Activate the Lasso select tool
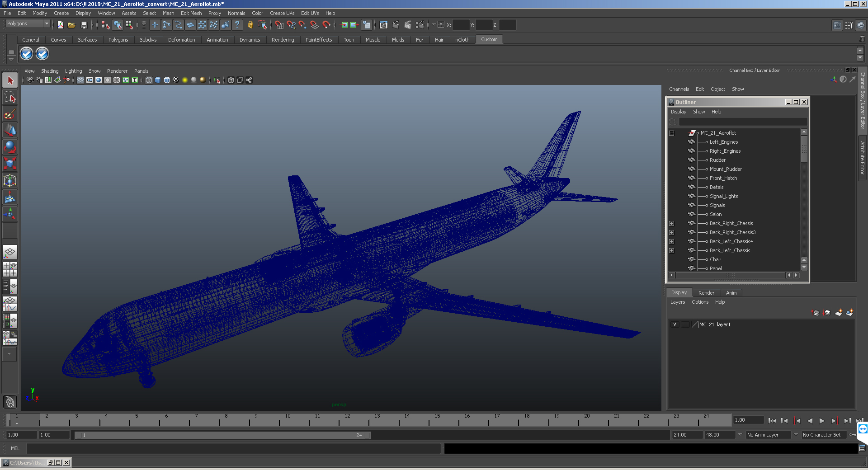 pos(10,97)
